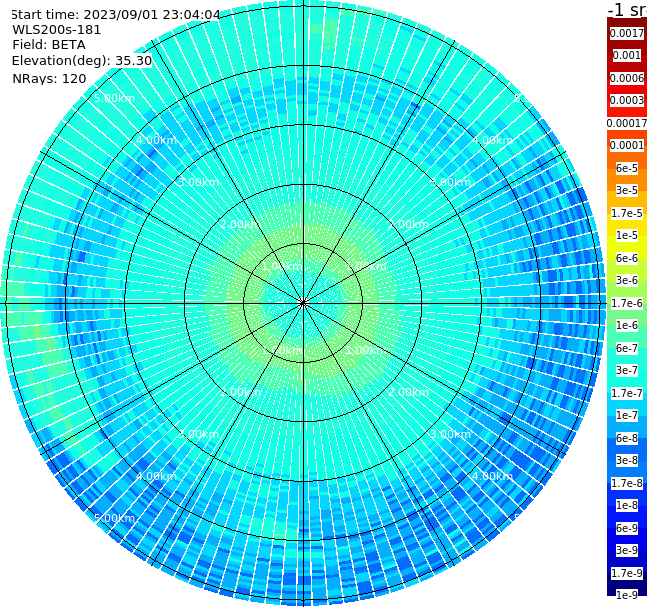The height and width of the screenshot is (607, 647).
Task: Click the 1.7e-6 colorbar label
Action: point(627,303)
